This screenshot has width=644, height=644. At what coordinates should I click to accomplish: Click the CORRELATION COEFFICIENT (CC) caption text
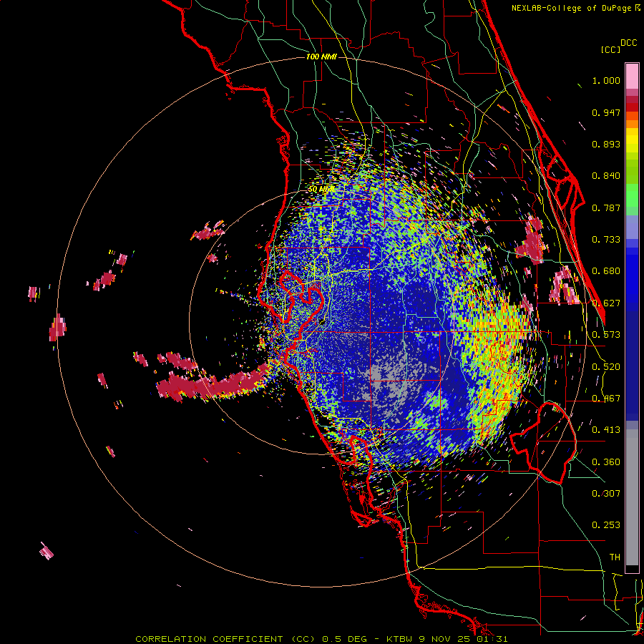pyautogui.click(x=225, y=639)
